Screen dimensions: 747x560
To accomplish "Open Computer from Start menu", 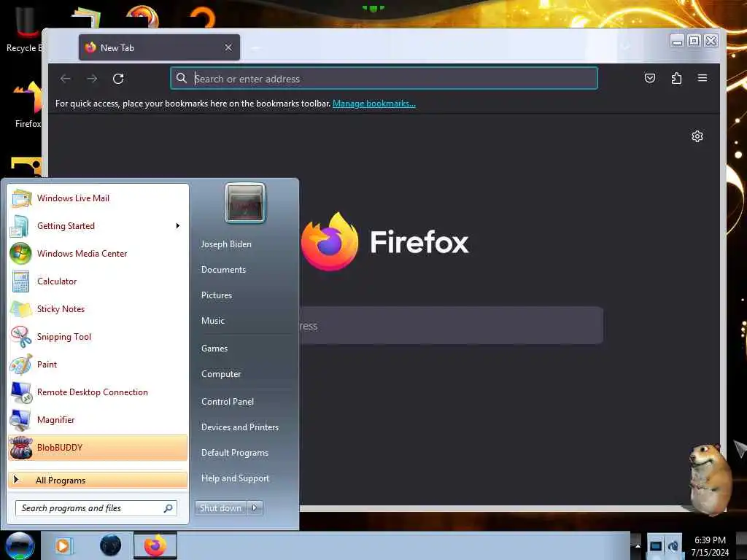I will (x=221, y=374).
